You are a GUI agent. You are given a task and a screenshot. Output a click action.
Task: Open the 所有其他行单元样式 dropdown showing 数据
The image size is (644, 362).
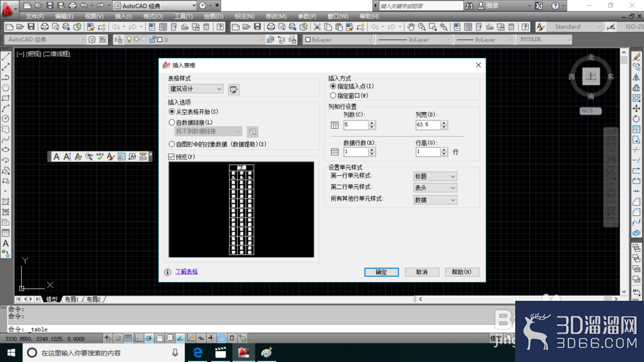click(x=435, y=200)
